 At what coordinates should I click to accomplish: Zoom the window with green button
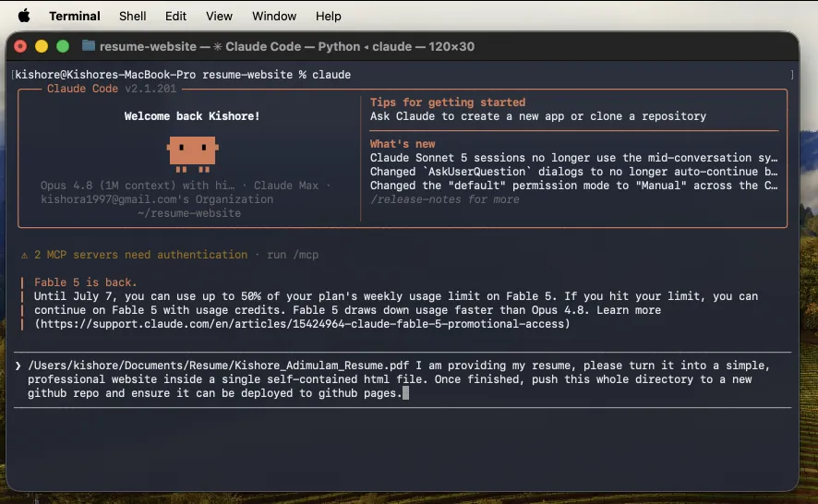coord(63,46)
